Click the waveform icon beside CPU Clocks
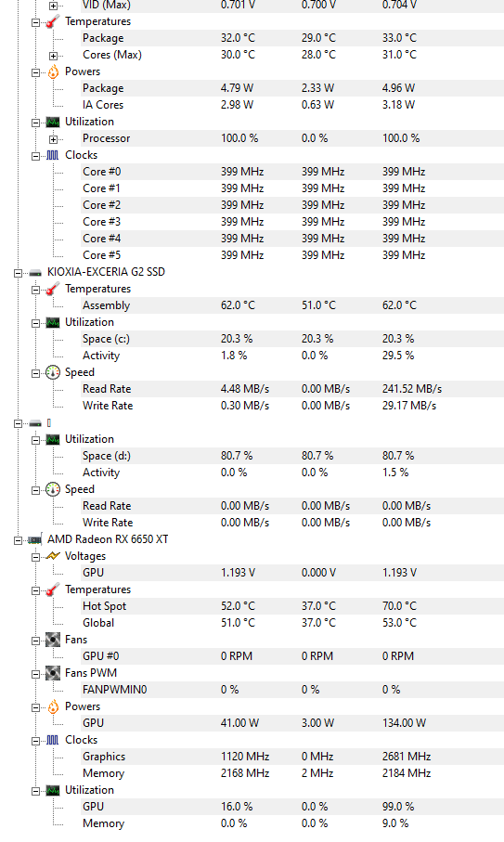 pos(53,155)
